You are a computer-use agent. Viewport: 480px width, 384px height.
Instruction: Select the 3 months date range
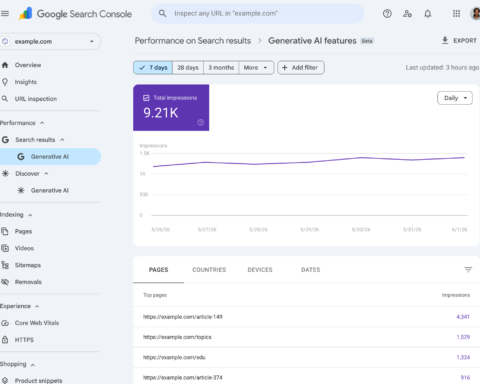[x=221, y=68]
